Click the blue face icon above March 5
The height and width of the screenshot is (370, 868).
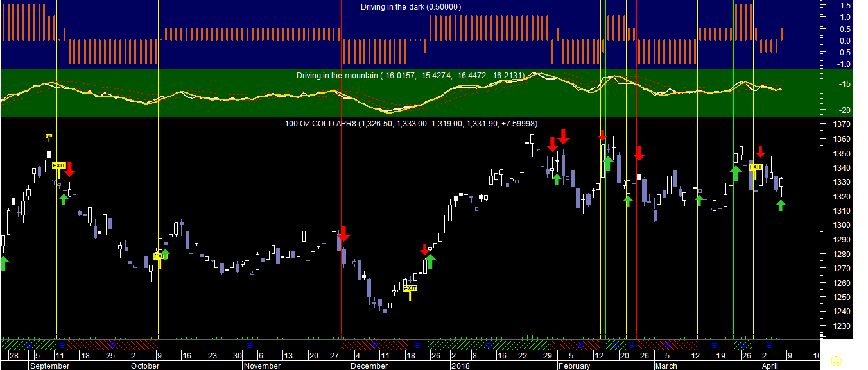point(666,344)
